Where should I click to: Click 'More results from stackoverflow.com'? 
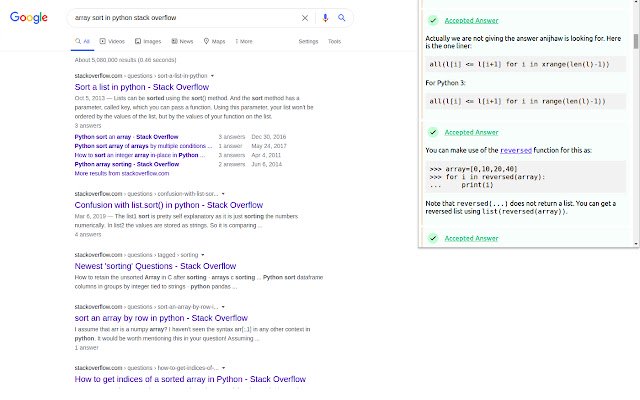point(122,173)
